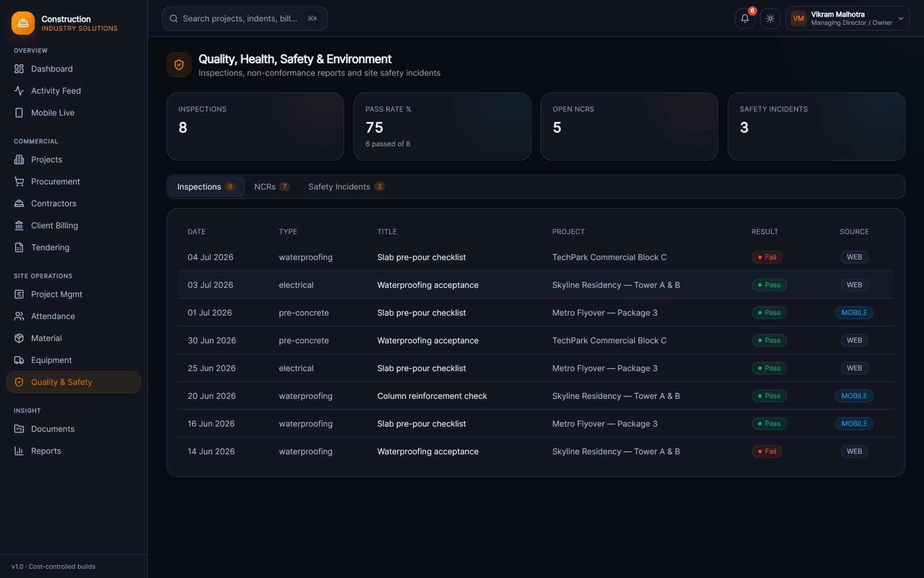Open Reports section in the sidebar
Screen dimensions: 924x578
[73, 451]
